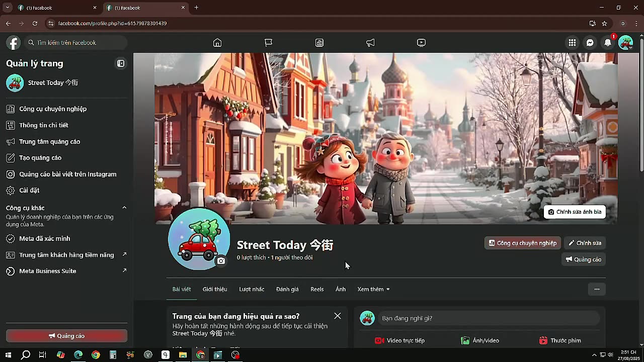Open the Facebook home feed icon
This screenshot has height=362, width=644.
pyautogui.click(x=217, y=43)
